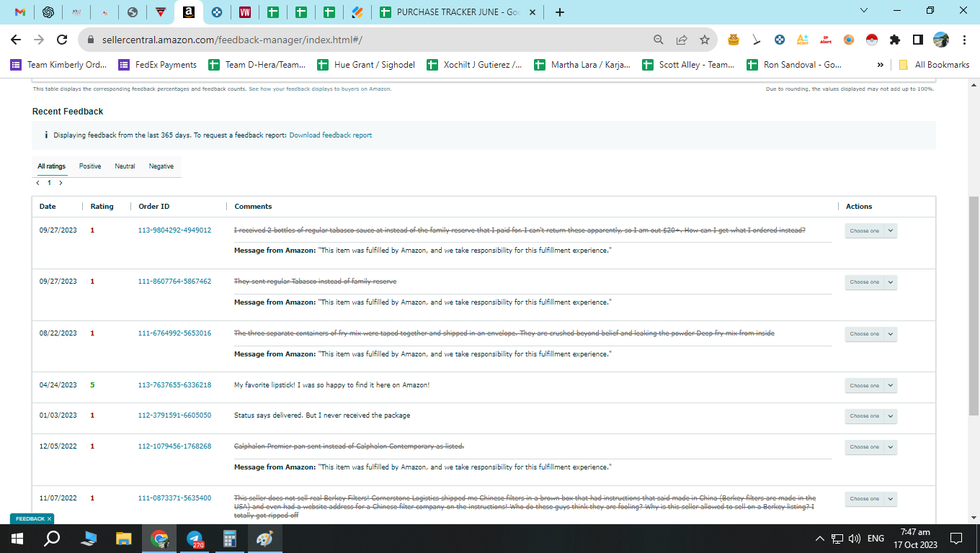Open order 113-9804292-4949012
Image resolution: width=980 pixels, height=553 pixels.
pos(174,230)
